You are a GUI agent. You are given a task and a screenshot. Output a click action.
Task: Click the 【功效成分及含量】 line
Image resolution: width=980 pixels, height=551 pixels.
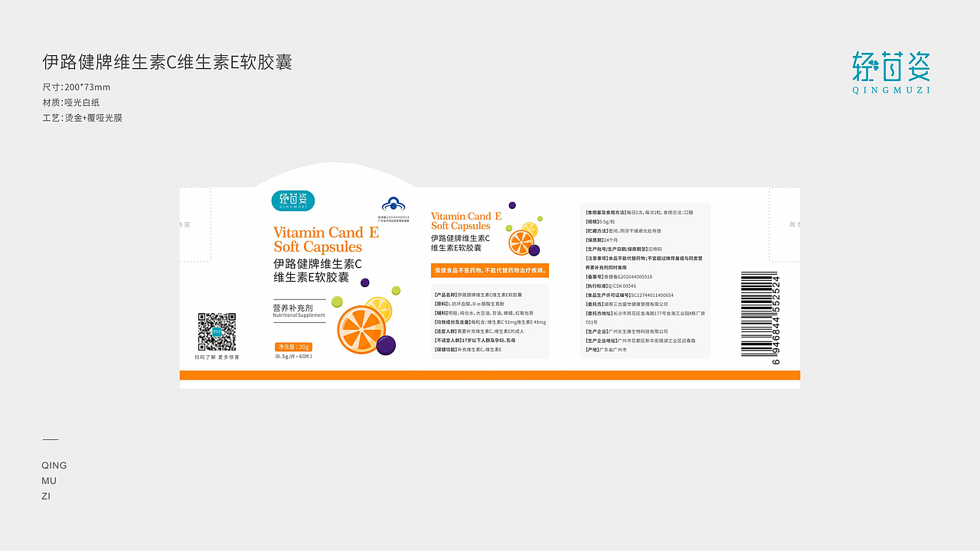(490, 322)
